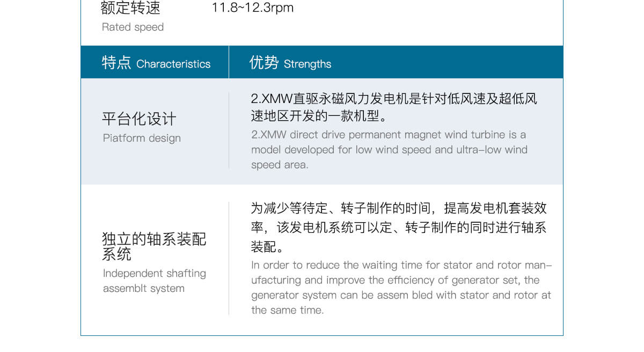Click the line starting 'In order to reduce'
This screenshot has height=352, width=644.
(401, 265)
